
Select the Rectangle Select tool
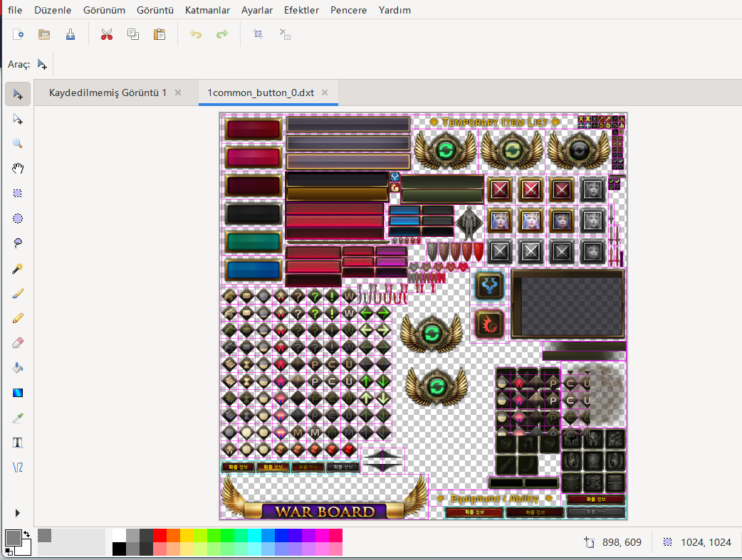pos(18,194)
